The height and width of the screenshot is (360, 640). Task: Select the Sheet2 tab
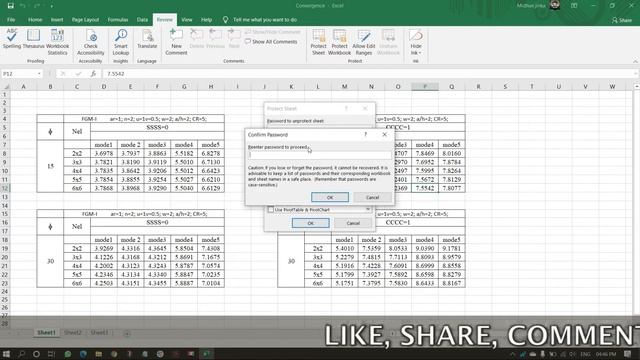[x=73, y=333]
